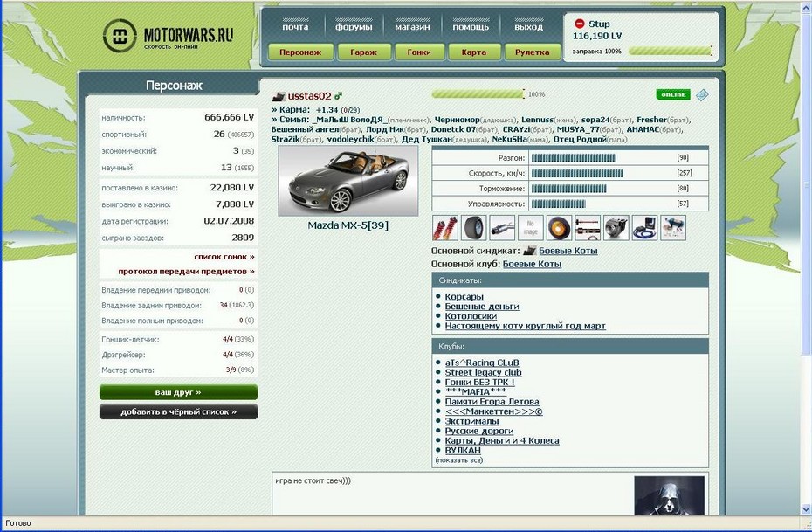Image resolution: width=812 pixels, height=532 pixels.
Task: Select the nitrous kit part icon
Action: 673,228
